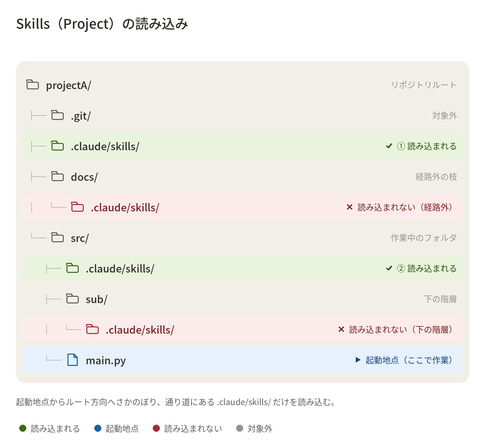Click the green folder icon under src/
The height and width of the screenshot is (448, 485).
click(72, 268)
